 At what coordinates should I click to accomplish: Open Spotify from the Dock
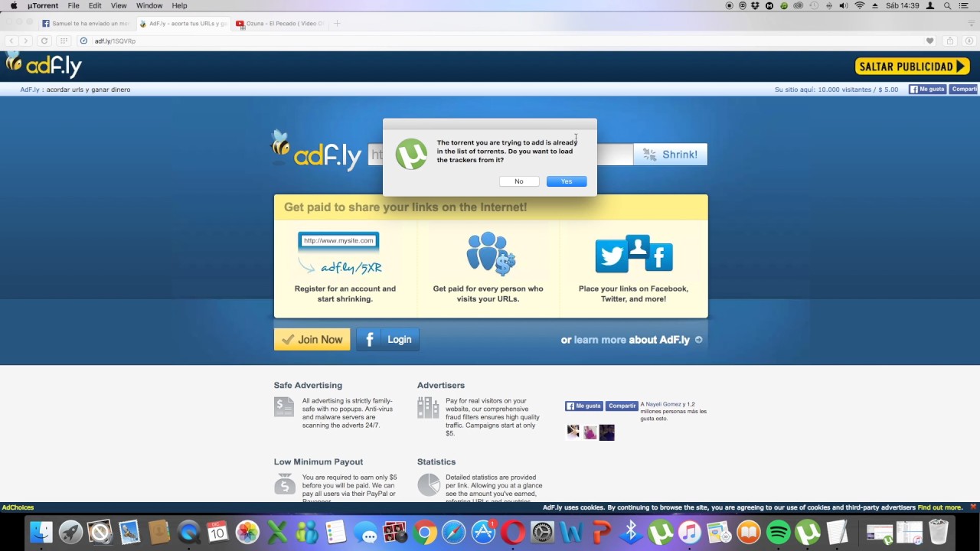coord(778,532)
